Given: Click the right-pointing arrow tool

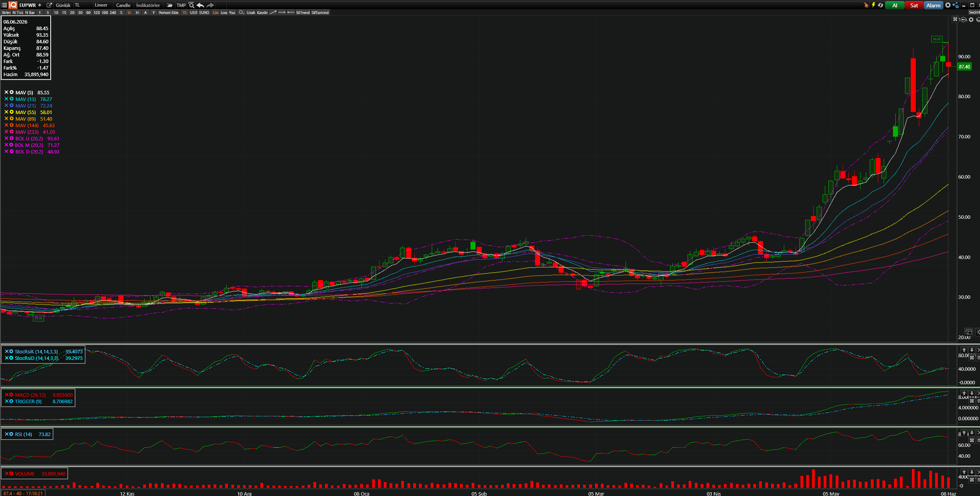Looking at the screenshot, I should click(282, 12).
